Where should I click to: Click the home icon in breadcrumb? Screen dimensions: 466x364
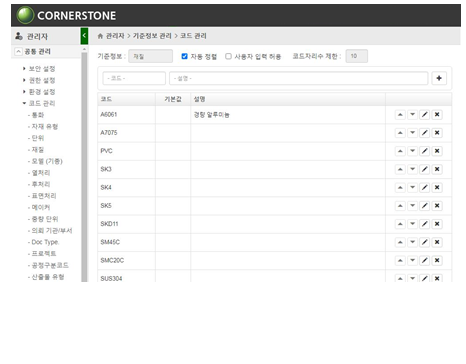(100, 36)
